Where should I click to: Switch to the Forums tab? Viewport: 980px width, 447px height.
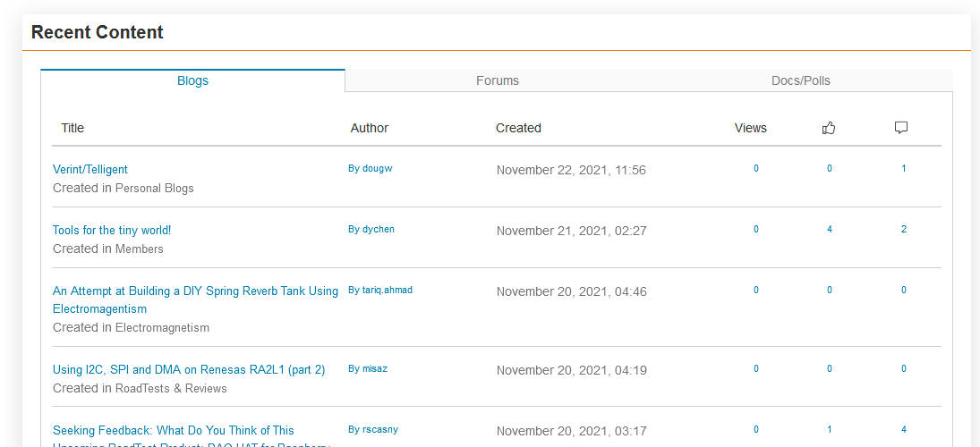(497, 80)
